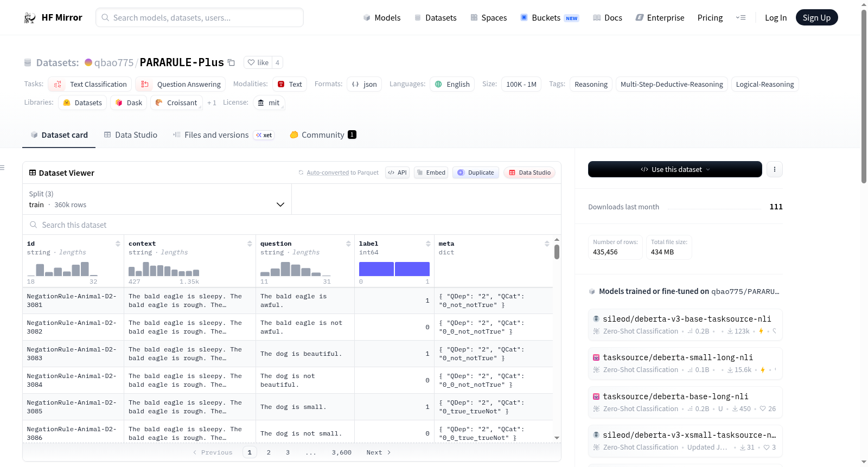Open the Spaces nav item
868x467 pixels.
tap(489, 18)
